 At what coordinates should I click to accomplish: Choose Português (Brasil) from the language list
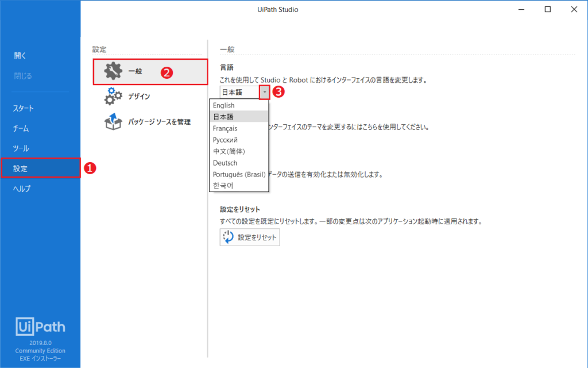point(239,174)
